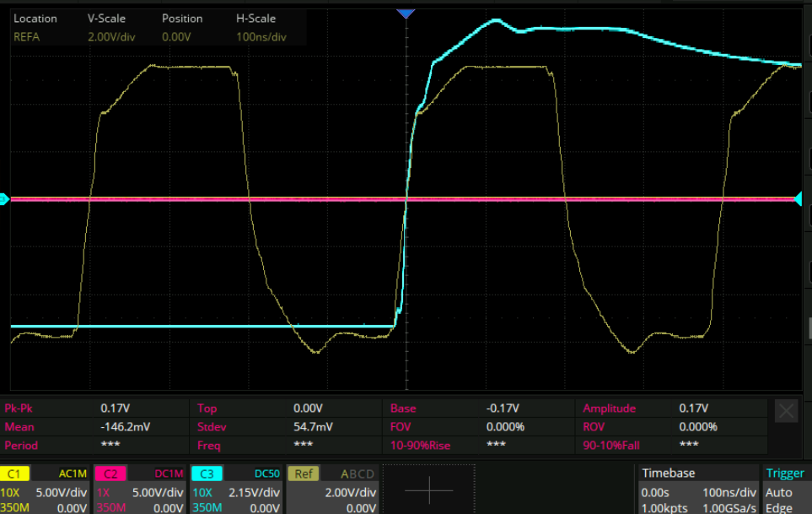Toggle C1 AC1M coupling label

click(73, 473)
